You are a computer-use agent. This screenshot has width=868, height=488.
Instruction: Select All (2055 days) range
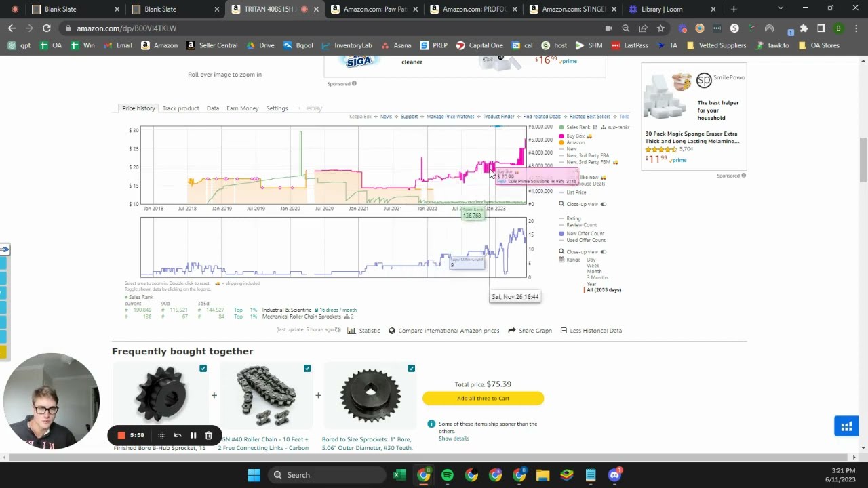604,290
